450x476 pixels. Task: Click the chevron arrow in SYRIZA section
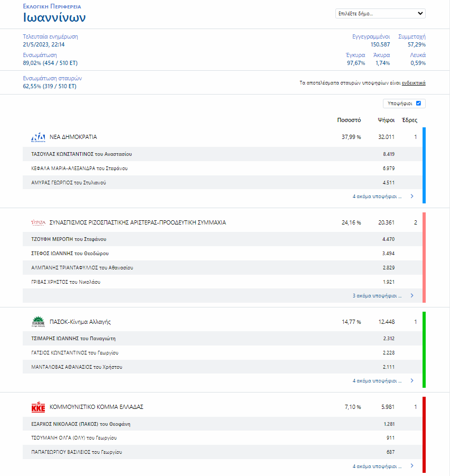[412, 296]
